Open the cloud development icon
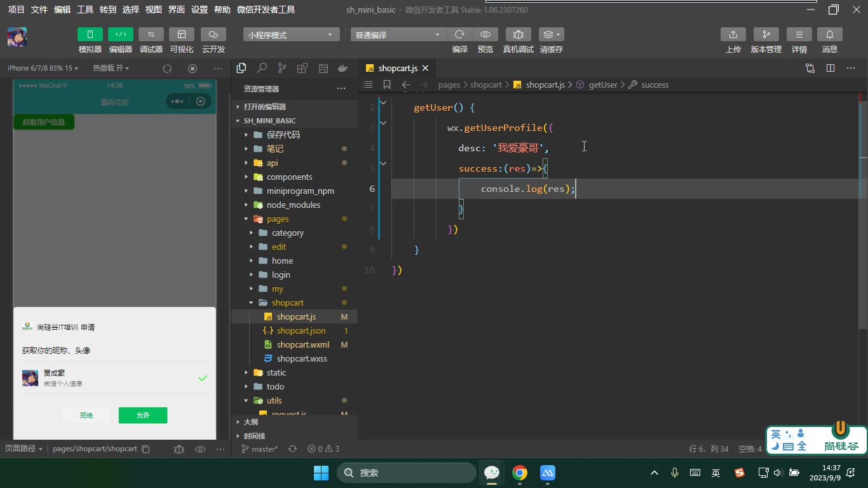 [214, 34]
